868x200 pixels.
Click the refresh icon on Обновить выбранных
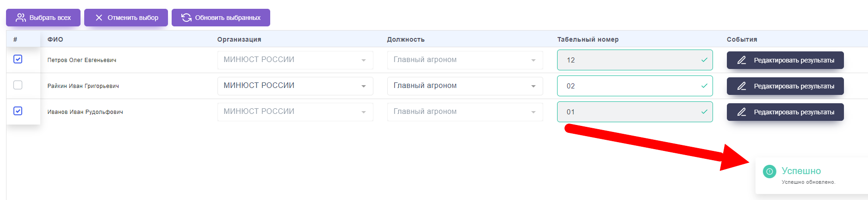click(x=186, y=18)
